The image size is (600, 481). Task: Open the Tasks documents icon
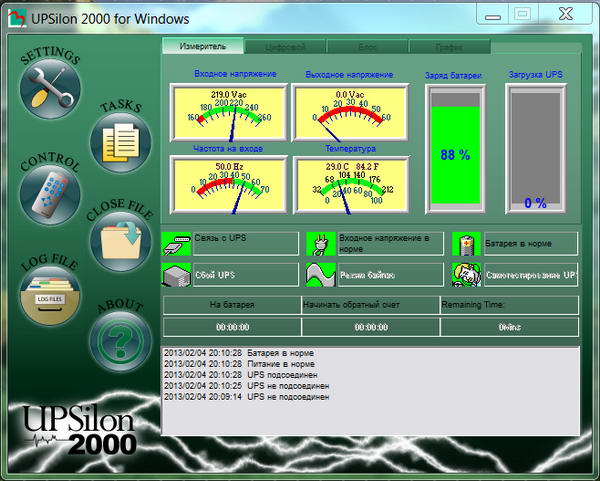121,143
